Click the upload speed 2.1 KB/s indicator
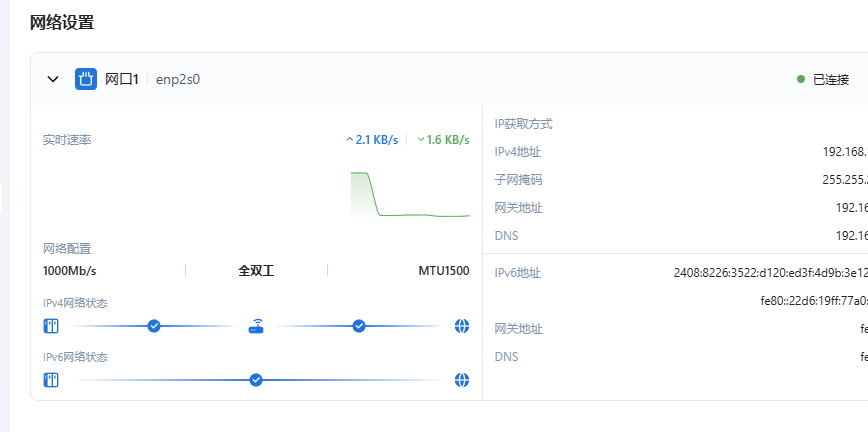 pyautogui.click(x=372, y=140)
